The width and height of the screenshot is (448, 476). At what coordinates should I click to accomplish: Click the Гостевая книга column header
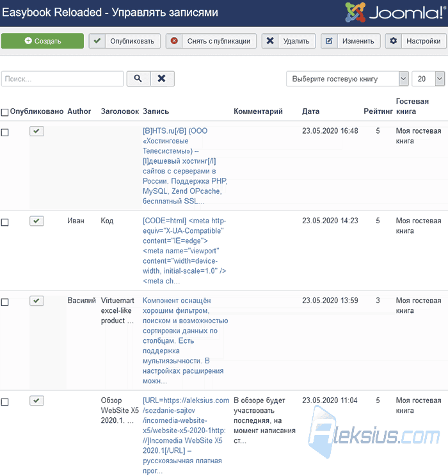[412, 106]
